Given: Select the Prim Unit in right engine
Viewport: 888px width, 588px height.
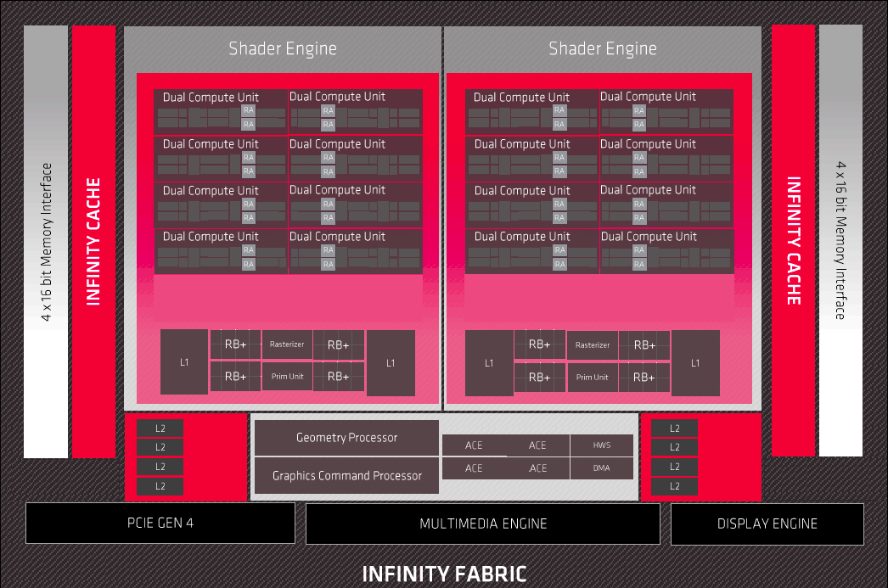Looking at the screenshot, I should 592,377.
